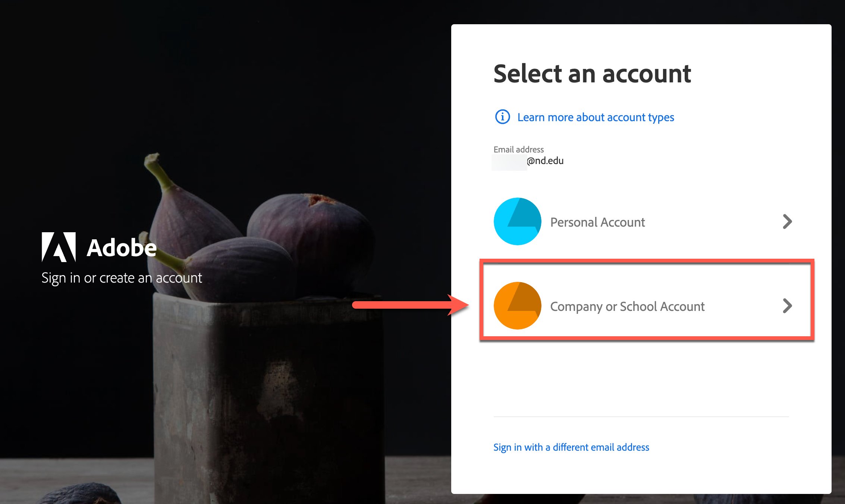
Task: Click the divider line above the sign-in link
Action: pyautogui.click(x=641, y=417)
